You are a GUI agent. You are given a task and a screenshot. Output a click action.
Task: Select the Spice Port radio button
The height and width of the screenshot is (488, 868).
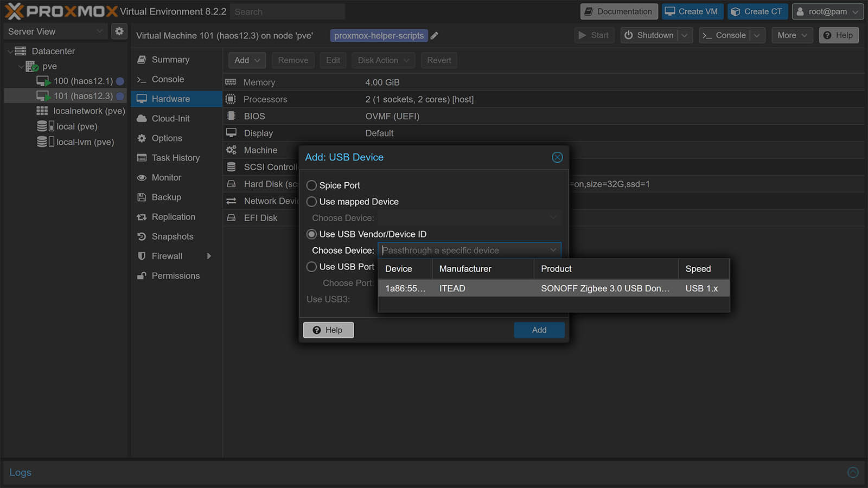pyautogui.click(x=311, y=185)
